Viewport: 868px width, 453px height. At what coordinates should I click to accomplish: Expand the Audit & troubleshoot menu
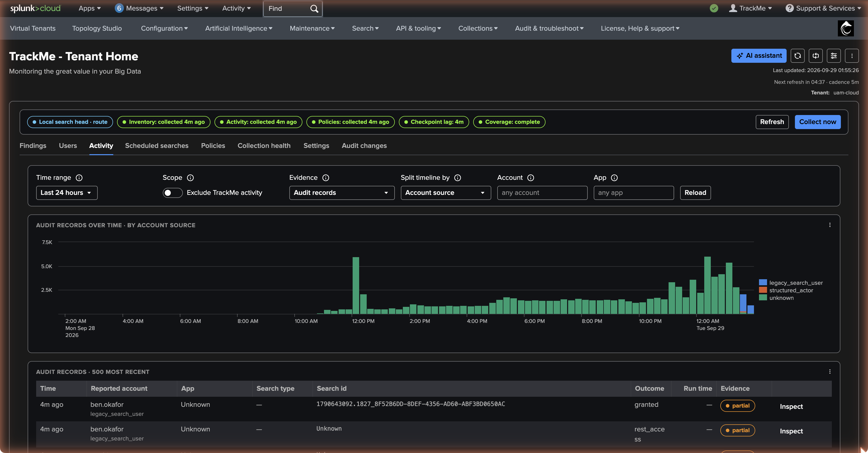tap(549, 29)
